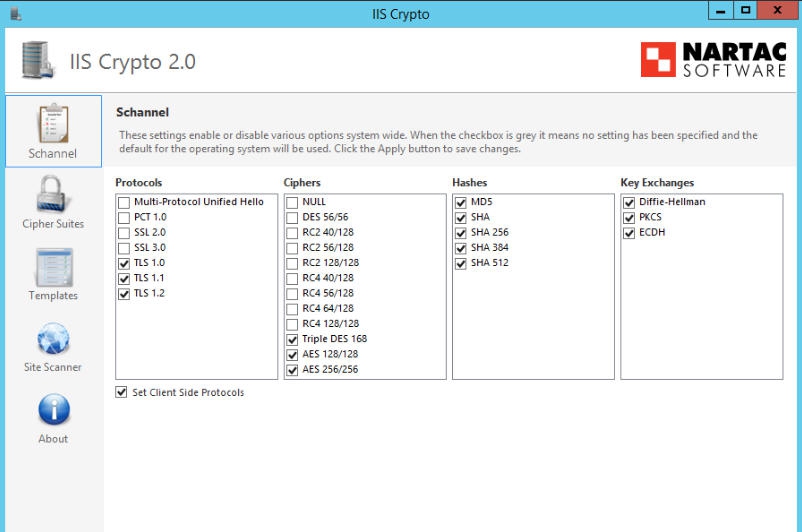The image size is (802, 532).
Task: Click the IIS Crypto 2.0 header text
Action: click(132, 62)
